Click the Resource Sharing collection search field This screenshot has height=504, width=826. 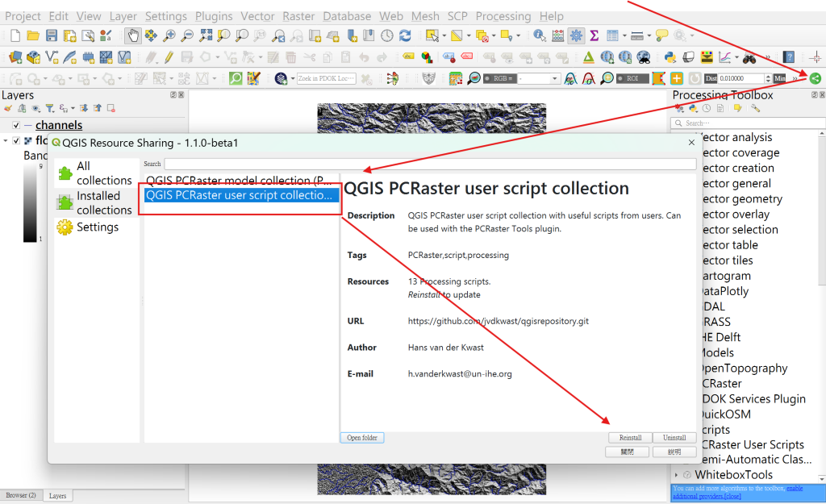[430, 164]
